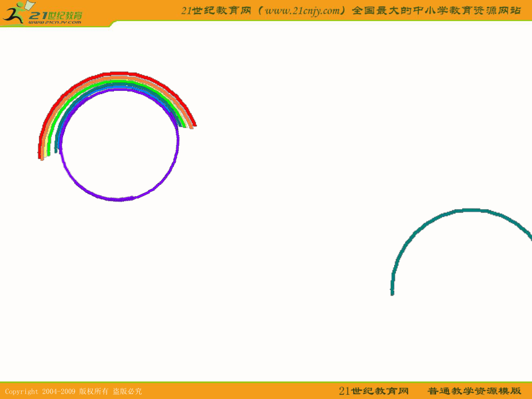Image resolution: width=532 pixels, height=399 pixels.
Task: Click the 版权所有 盗版必究 footer text
Action: (x=110, y=391)
